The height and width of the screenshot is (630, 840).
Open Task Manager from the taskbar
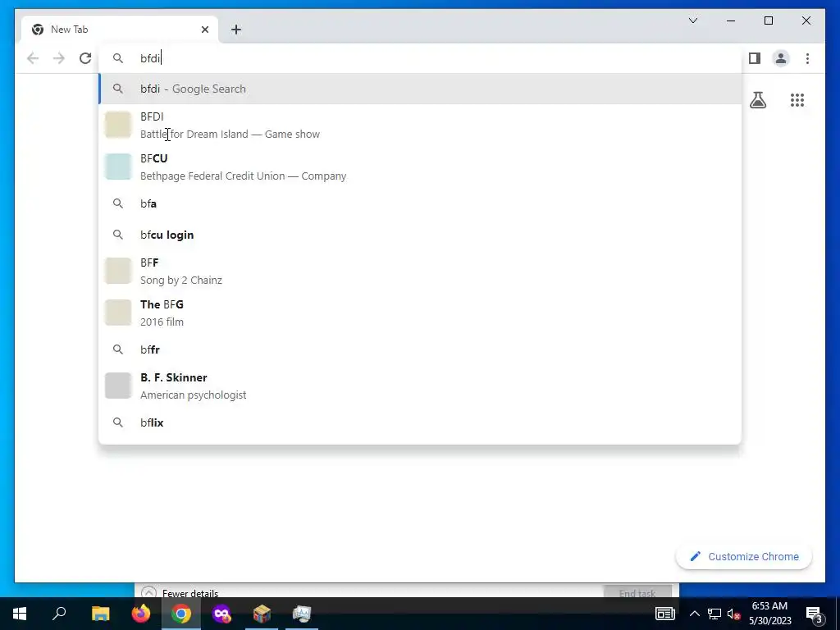[302, 614]
